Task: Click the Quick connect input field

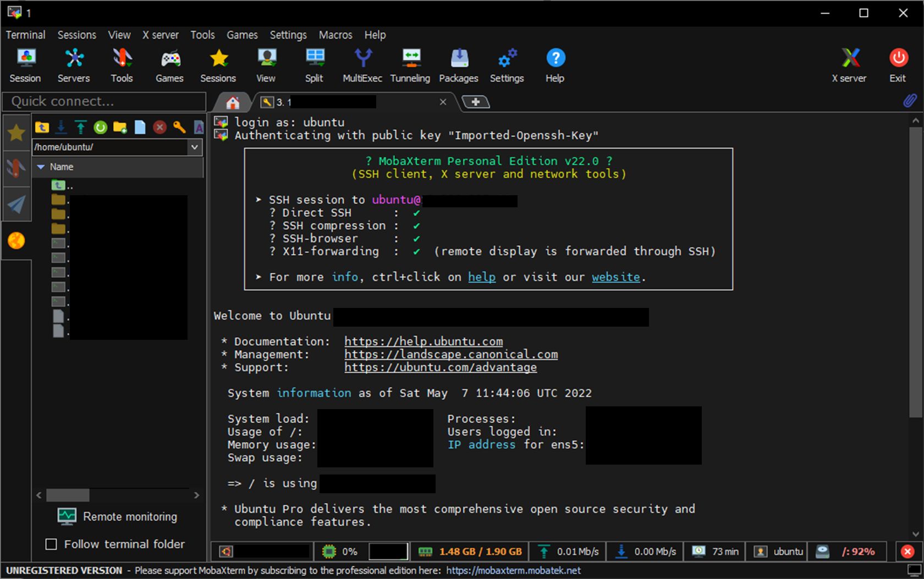Action: pyautogui.click(x=105, y=101)
